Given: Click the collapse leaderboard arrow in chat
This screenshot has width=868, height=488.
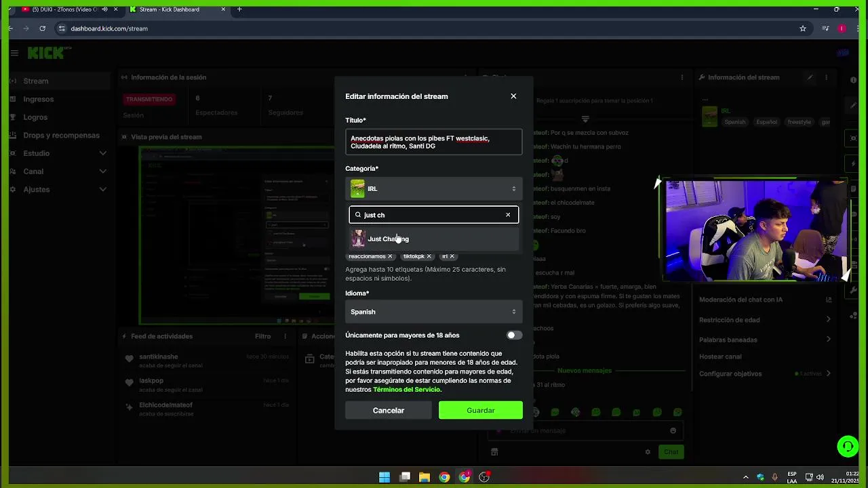Looking at the screenshot, I should [586, 118].
